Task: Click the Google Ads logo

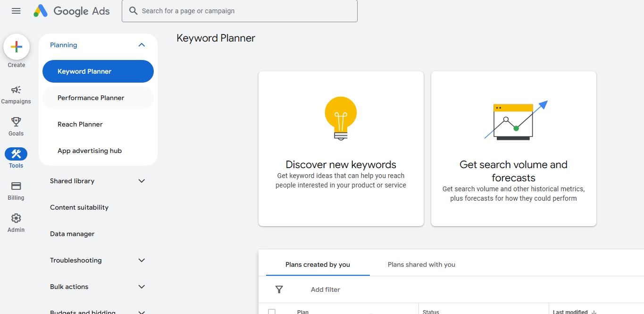Action: (x=72, y=11)
